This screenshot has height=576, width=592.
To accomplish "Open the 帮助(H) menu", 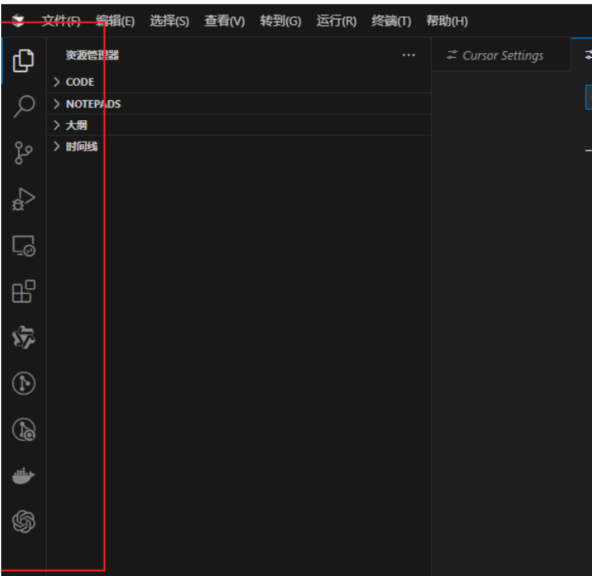I will [x=447, y=21].
